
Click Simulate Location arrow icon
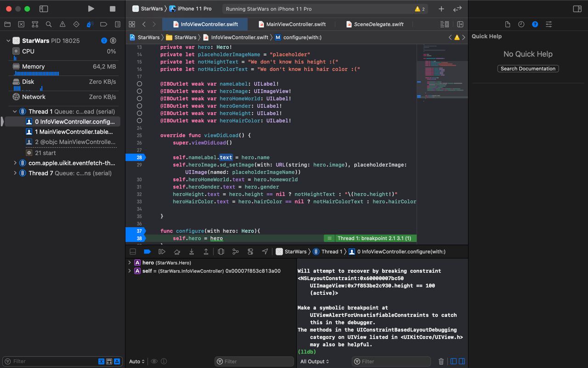click(265, 252)
